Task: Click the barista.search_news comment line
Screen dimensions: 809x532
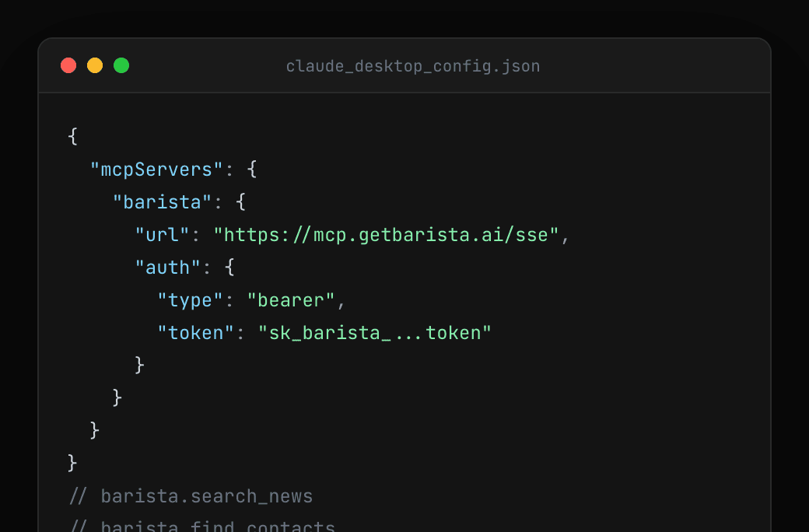Action: [x=206, y=495]
